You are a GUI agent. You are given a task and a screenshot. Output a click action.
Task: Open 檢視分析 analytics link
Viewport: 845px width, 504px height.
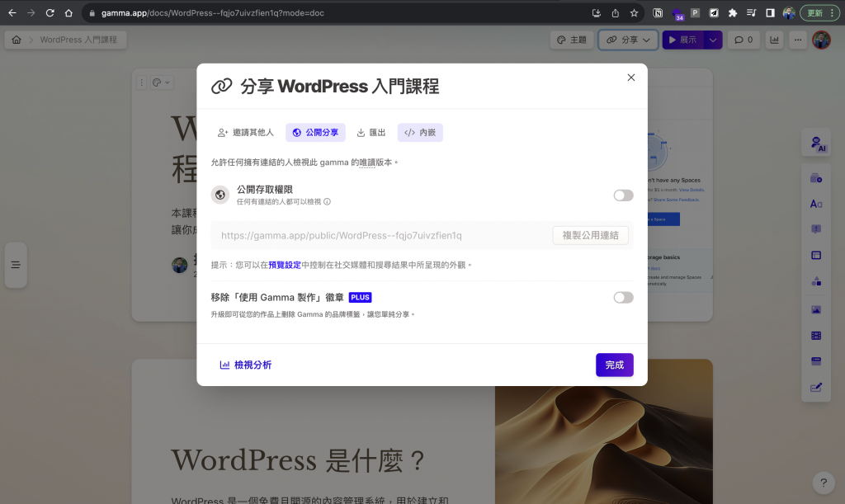point(246,365)
